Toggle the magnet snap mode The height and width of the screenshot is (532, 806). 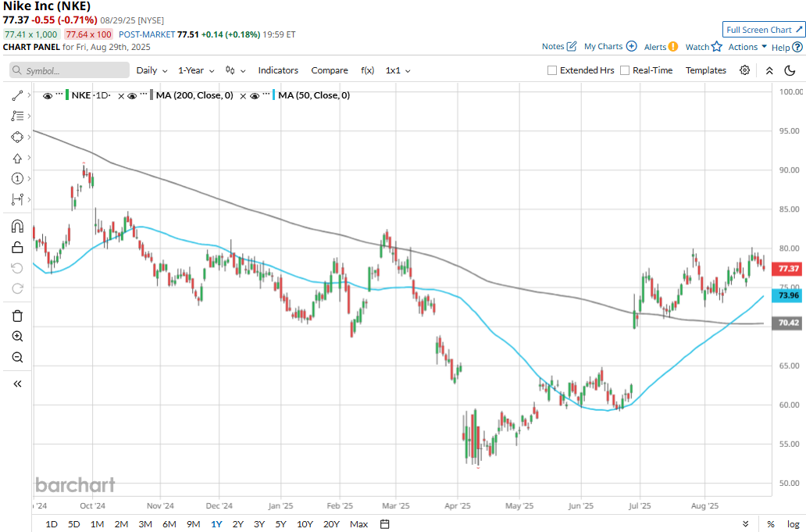[x=17, y=227]
